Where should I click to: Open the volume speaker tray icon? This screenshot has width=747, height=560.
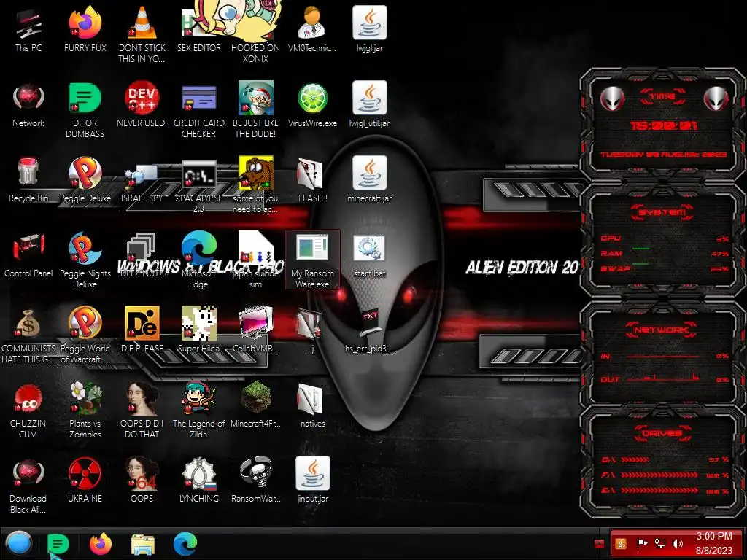(677, 543)
